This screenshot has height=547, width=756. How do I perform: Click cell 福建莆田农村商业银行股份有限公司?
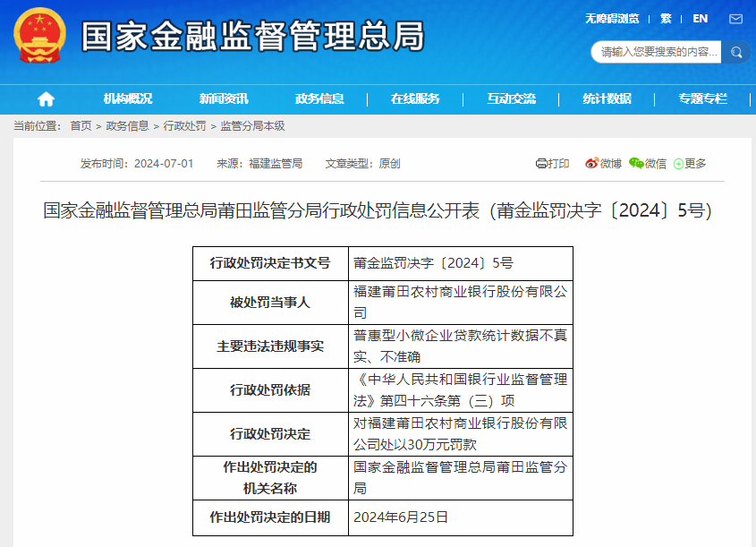tap(461, 303)
